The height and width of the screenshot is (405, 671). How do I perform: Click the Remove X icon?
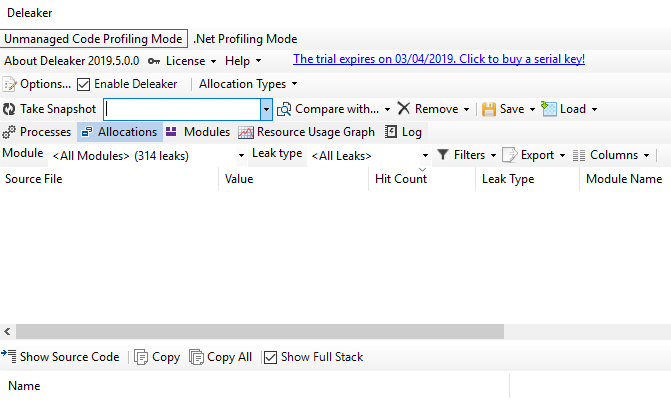tap(404, 108)
